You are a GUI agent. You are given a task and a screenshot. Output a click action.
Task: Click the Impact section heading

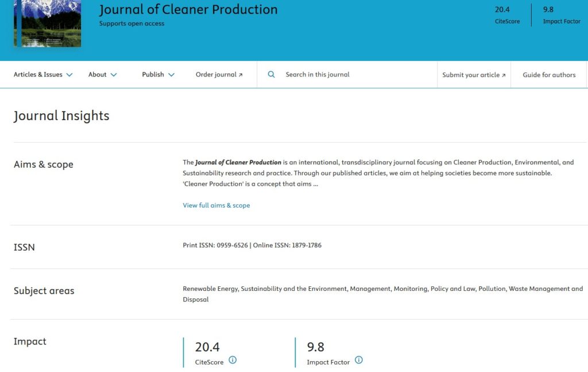click(30, 341)
